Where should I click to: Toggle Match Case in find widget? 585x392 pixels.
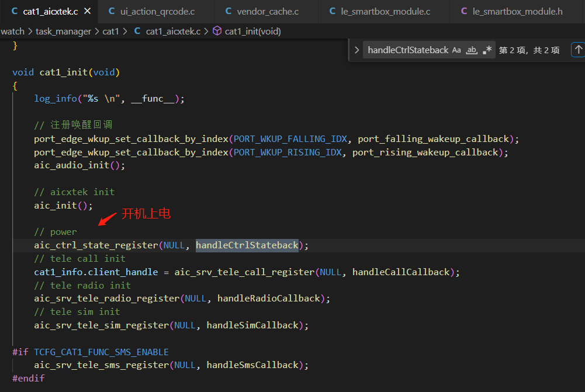tap(456, 50)
